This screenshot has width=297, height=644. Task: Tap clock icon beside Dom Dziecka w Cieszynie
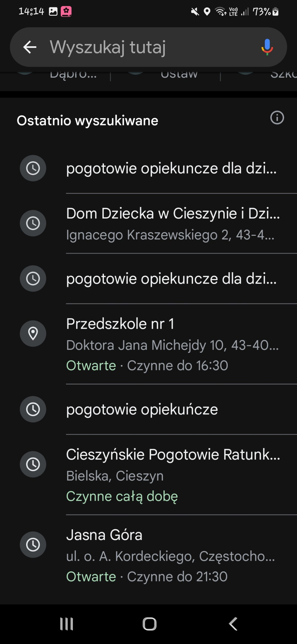(x=33, y=223)
